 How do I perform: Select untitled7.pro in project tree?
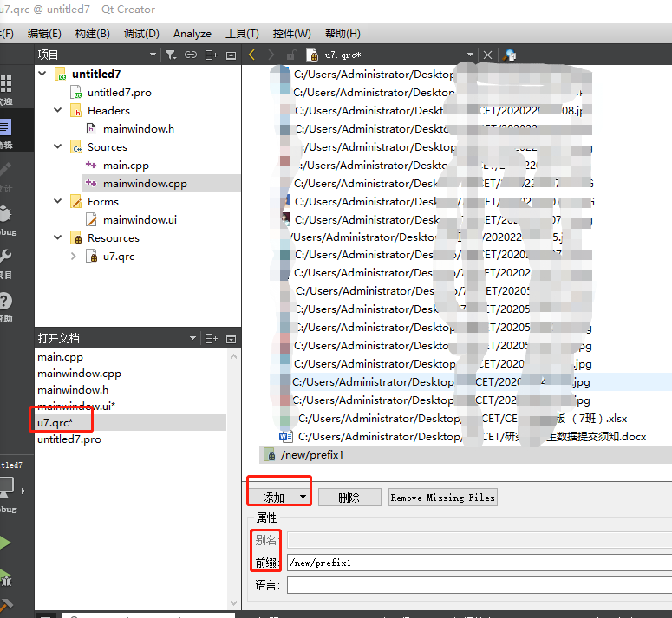(x=119, y=93)
